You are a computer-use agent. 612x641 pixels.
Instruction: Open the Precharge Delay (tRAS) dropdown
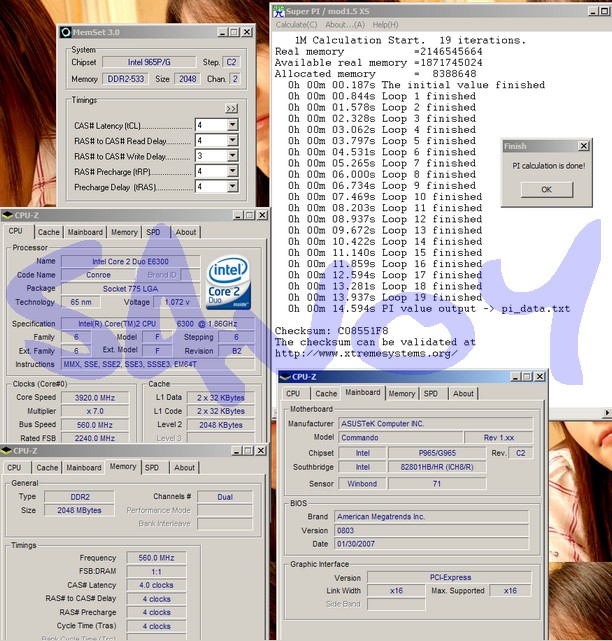[232, 186]
